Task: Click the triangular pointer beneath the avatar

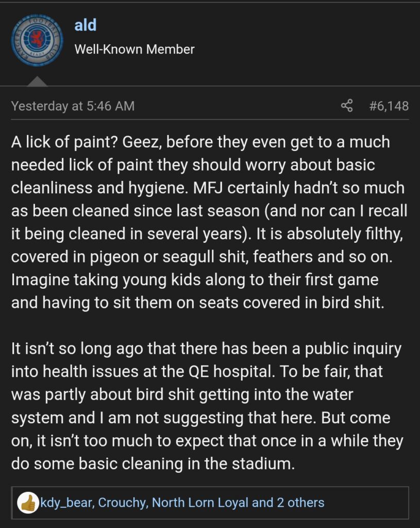Action: pyautogui.click(x=37, y=81)
